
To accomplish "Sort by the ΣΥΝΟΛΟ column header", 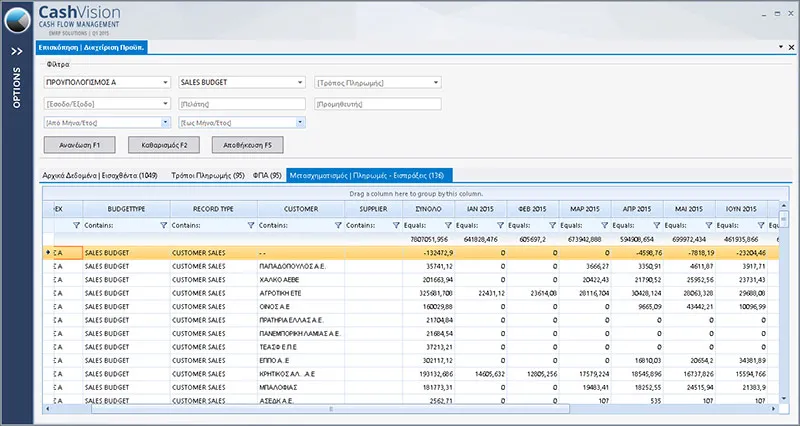I will click(x=429, y=209).
